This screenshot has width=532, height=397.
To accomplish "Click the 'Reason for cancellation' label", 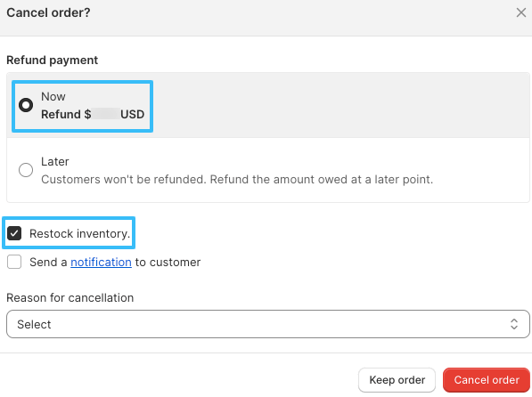I will click(x=70, y=297).
